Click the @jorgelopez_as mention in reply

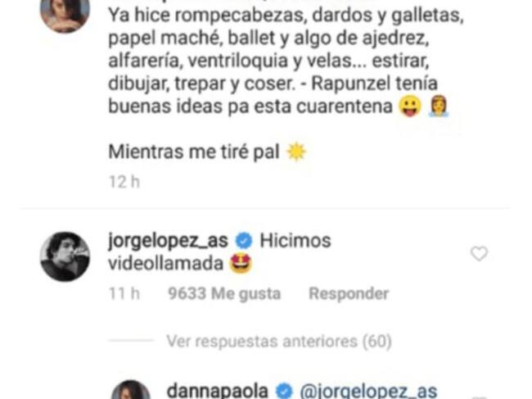368,391
